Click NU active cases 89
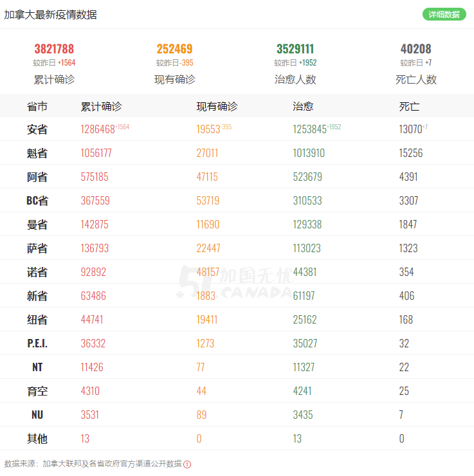This screenshot has height=476, width=474. click(x=201, y=415)
